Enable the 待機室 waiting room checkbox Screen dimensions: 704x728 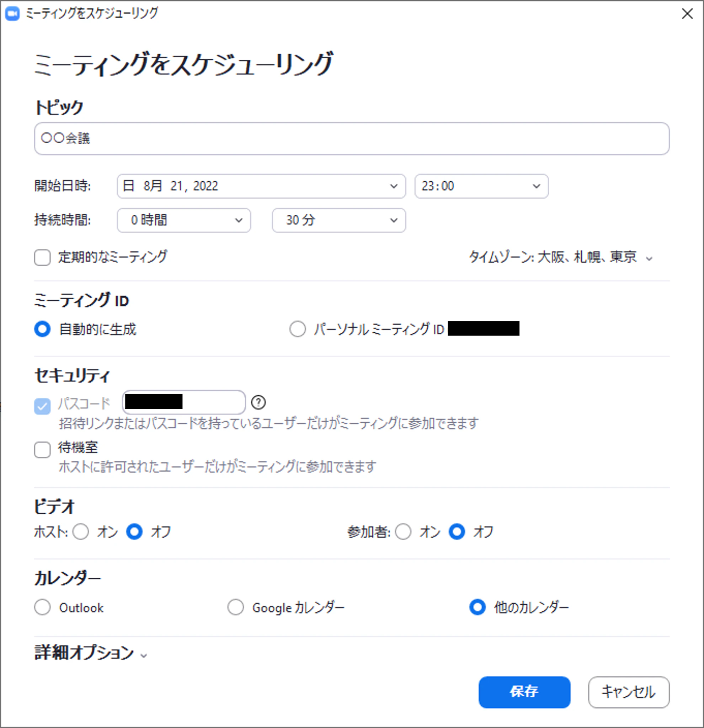point(42,450)
